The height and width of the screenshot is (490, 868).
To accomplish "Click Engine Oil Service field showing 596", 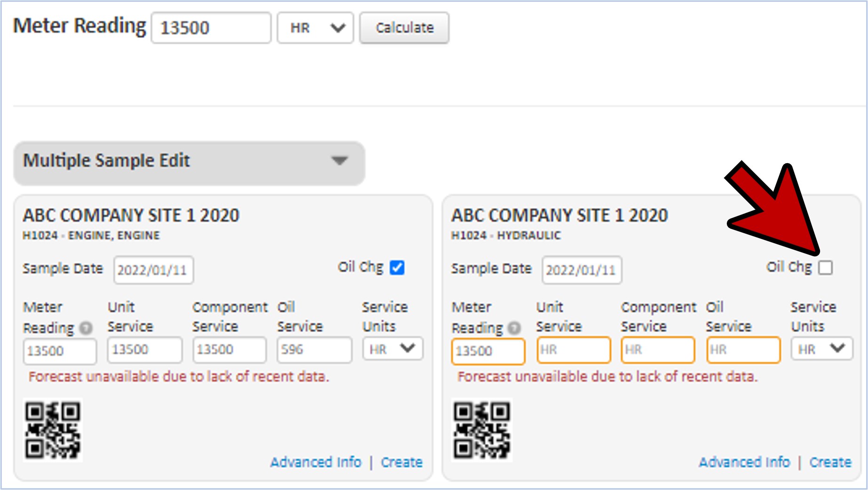I will tap(314, 350).
